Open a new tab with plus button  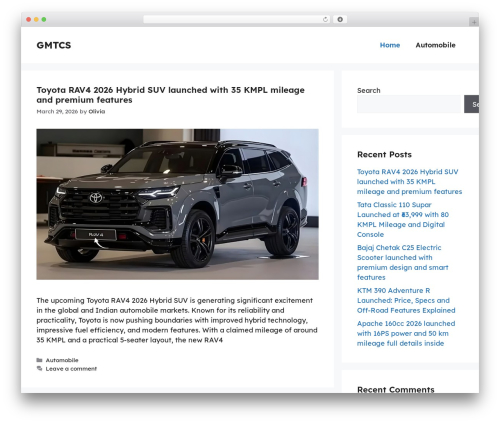474,22
